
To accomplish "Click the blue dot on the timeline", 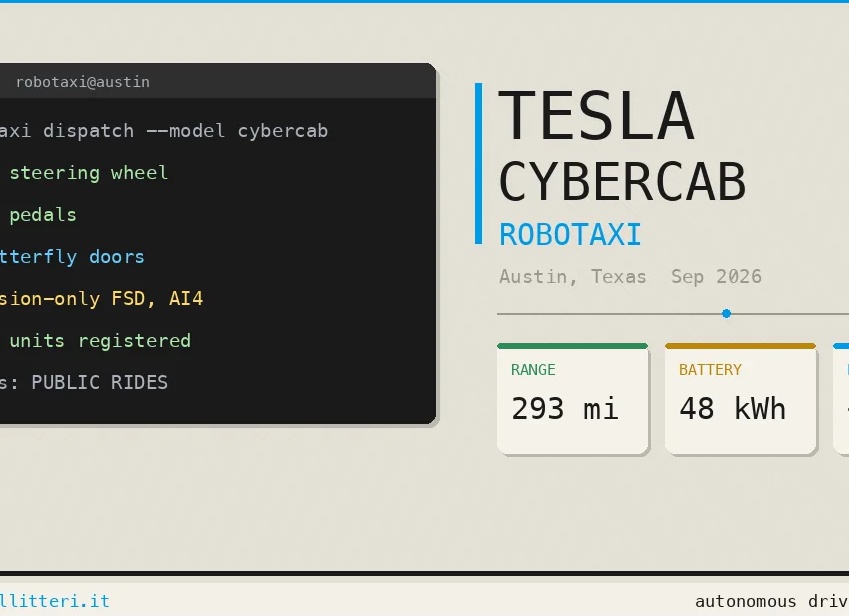I will coord(727,313).
